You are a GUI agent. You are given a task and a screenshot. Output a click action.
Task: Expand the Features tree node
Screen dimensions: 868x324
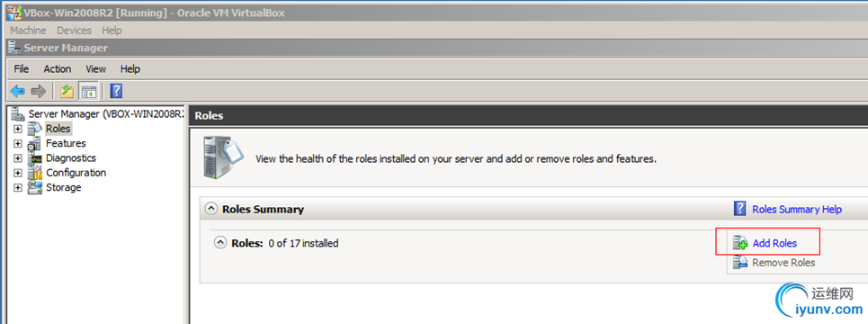17,144
